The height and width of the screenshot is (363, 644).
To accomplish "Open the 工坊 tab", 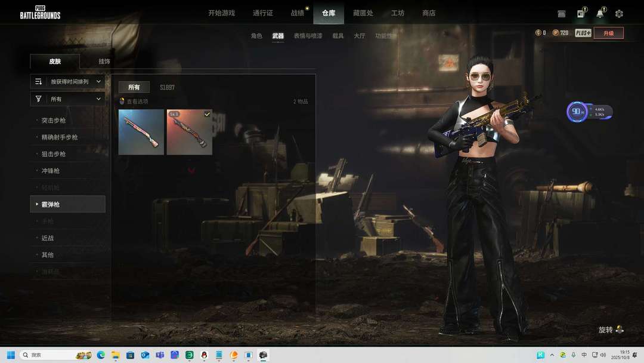I will (x=398, y=13).
